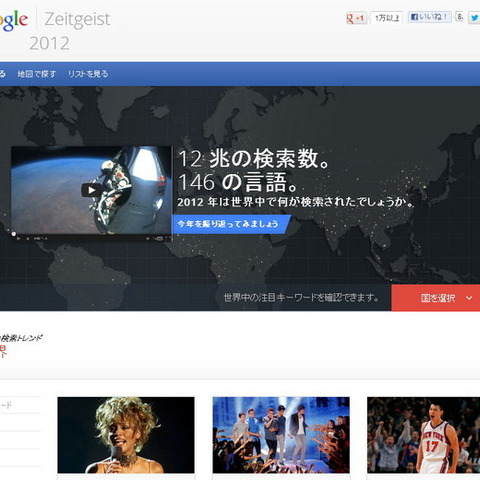This screenshot has height=480, width=480.
Task: Click 今年を振り返ってみましょう blue button
Action: (x=231, y=224)
